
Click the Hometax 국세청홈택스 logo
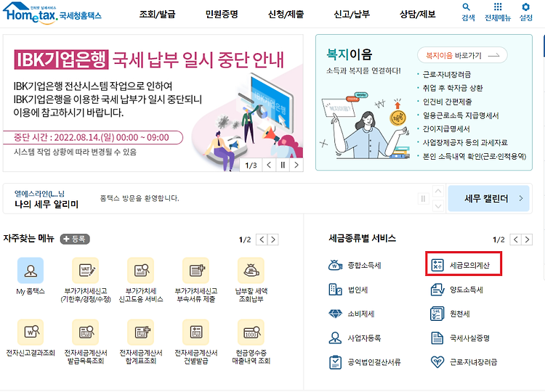[x=52, y=13]
